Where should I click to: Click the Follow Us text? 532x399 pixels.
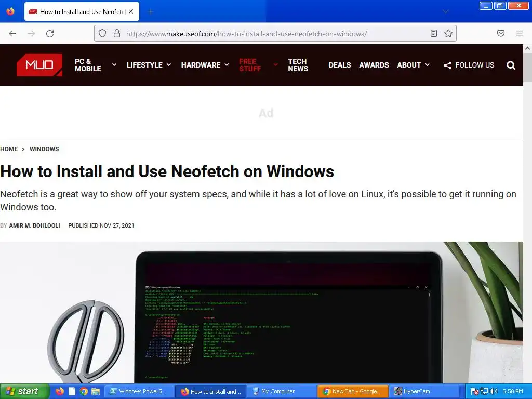click(475, 65)
